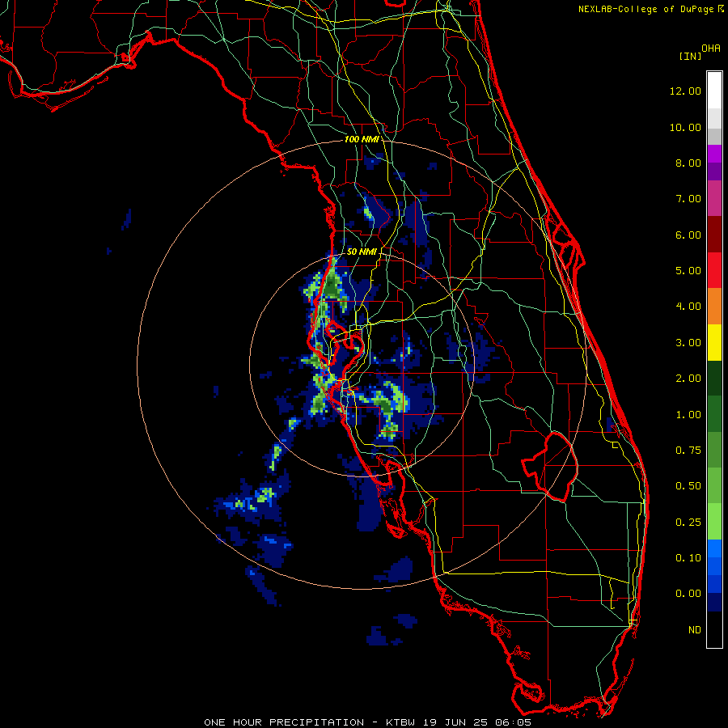Pick the bright magenta color bar segment
The image size is (728, 728).
click(x=714, y=154)
